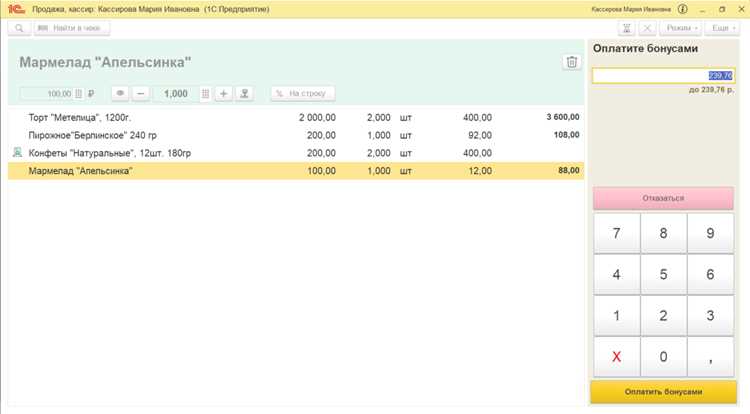
Task: Tap the red X clear key on keypad
Action: point(617,357)
